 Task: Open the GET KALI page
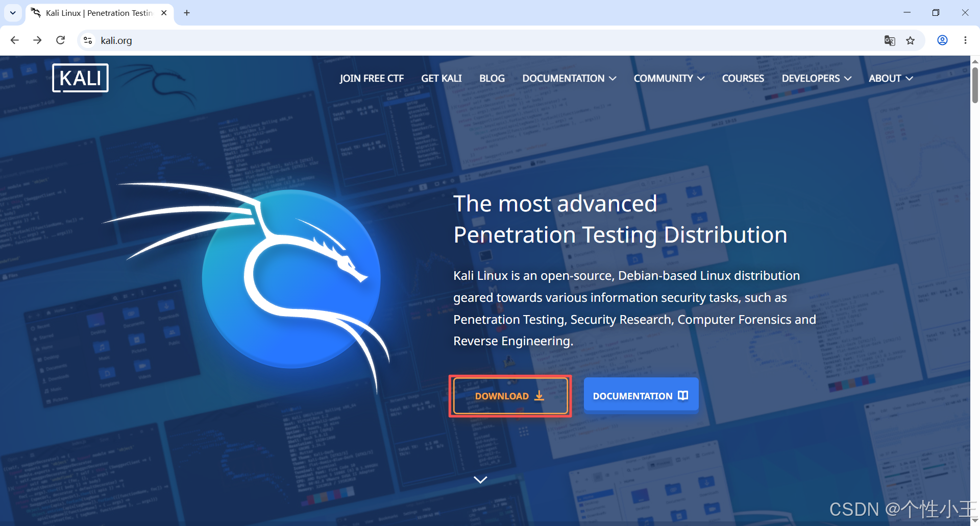(x=442, y=78)
